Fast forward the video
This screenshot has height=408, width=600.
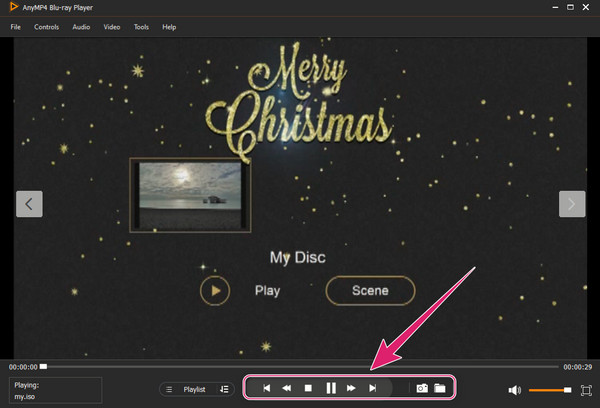pyautogui.click(x=351, y=388)
